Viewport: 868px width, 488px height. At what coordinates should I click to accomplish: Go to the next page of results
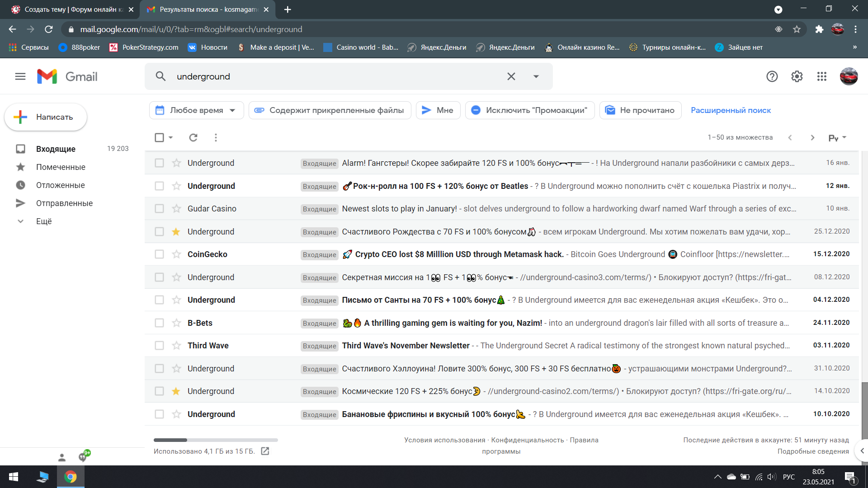click(x=812, y=137)
